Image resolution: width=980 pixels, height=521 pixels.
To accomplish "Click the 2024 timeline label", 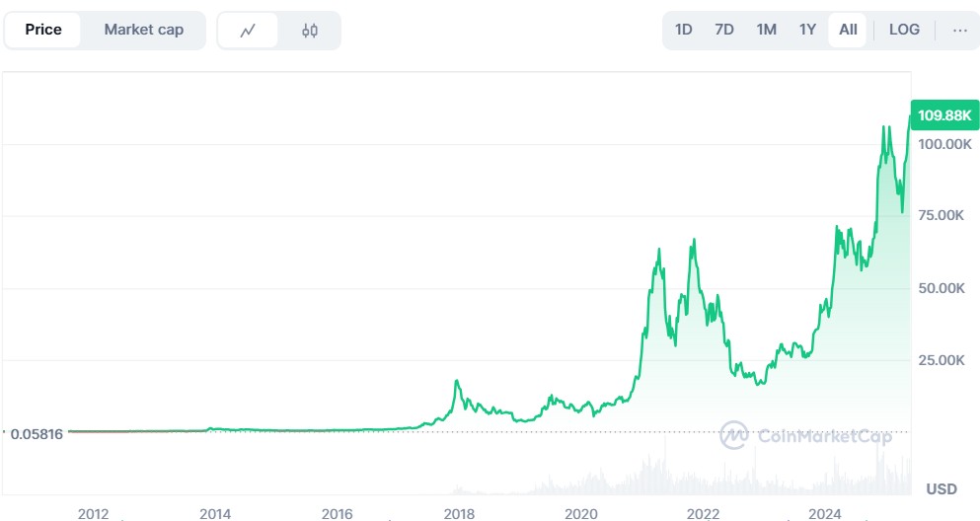I will pyautogui.click(x=824, y=513).
